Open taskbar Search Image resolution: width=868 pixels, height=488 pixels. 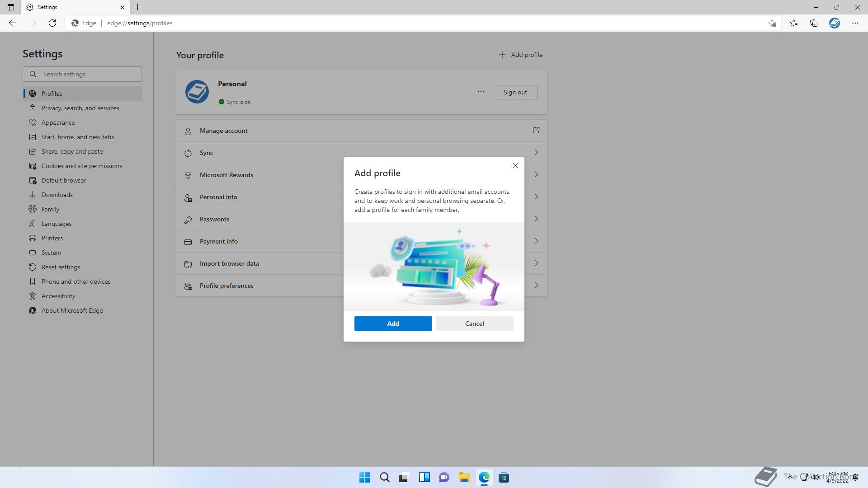click(x=384, y=477)
